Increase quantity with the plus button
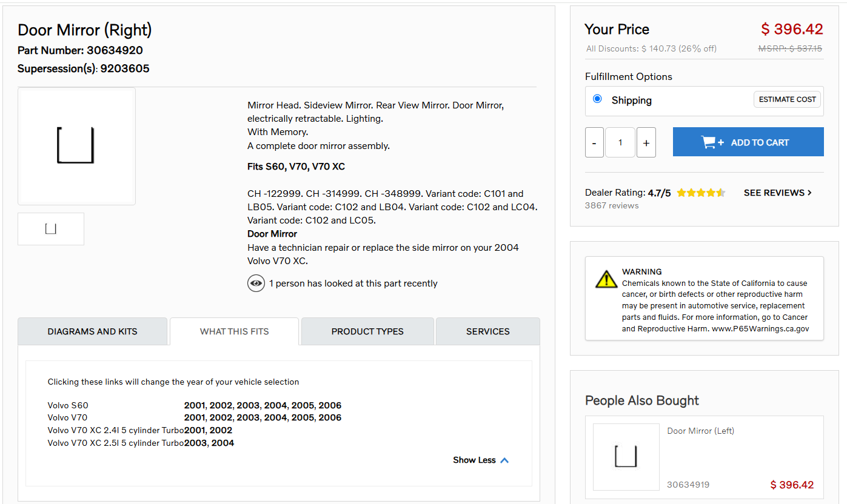This screenshot has height=504, width=847. 646,142
